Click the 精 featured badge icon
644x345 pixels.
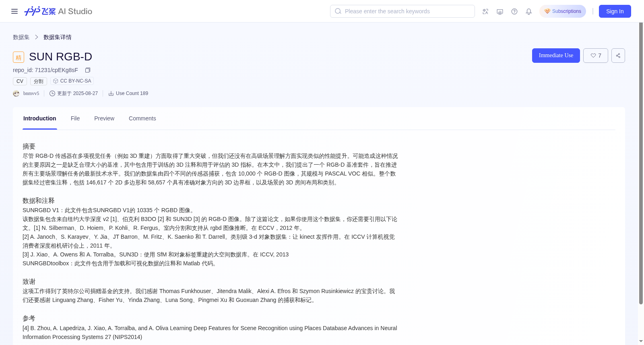[19, 57]
